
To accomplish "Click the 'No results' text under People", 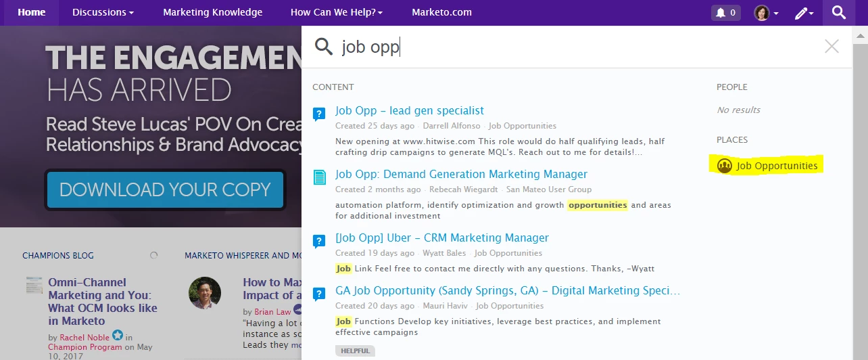I will tap(738, 110).
